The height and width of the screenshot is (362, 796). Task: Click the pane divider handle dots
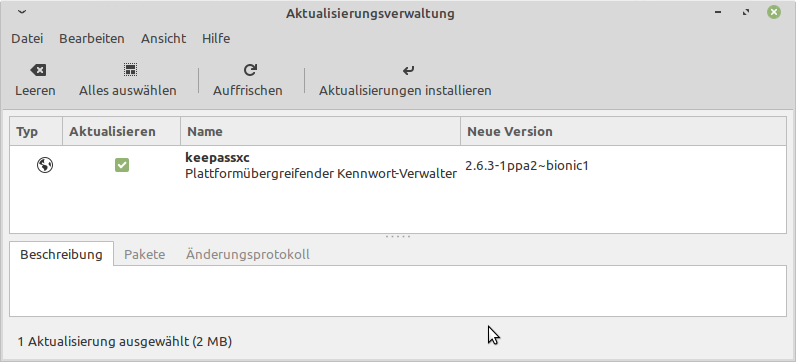398,237
